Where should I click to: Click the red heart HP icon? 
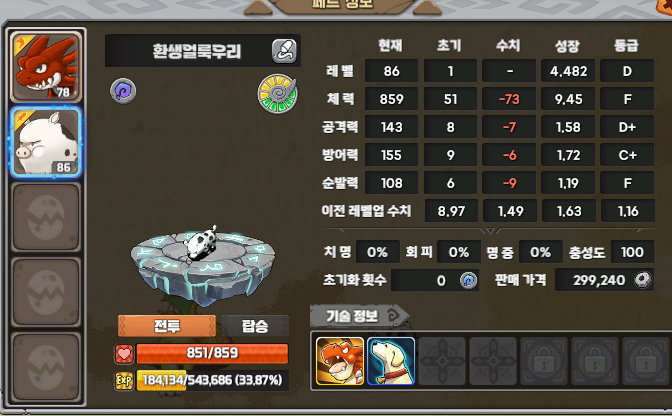click(x=124, y=354)
